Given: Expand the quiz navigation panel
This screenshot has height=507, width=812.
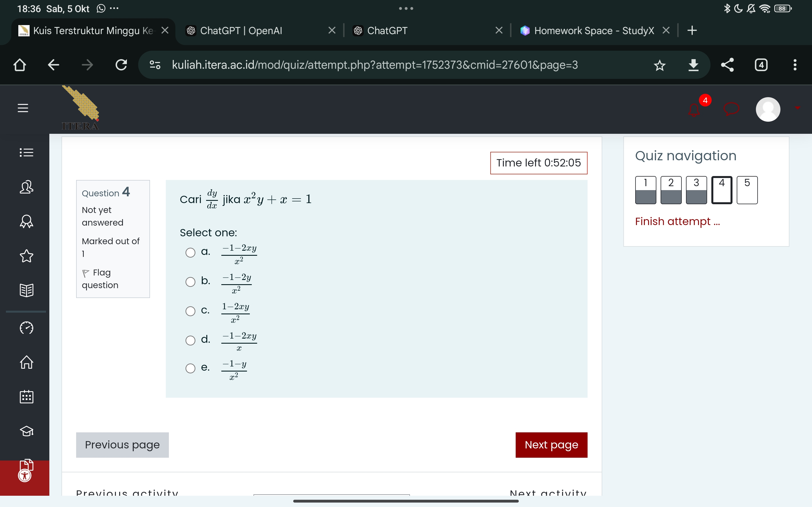Looking at the screenshot, I should click(x=26, y=152).
